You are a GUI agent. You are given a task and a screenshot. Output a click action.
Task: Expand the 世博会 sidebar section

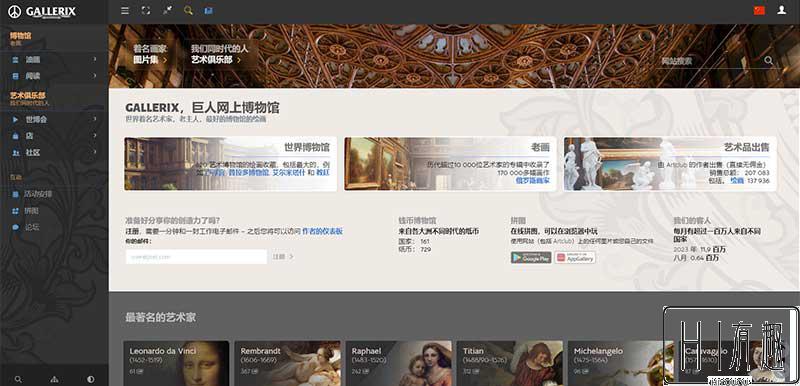coord(54,119)
